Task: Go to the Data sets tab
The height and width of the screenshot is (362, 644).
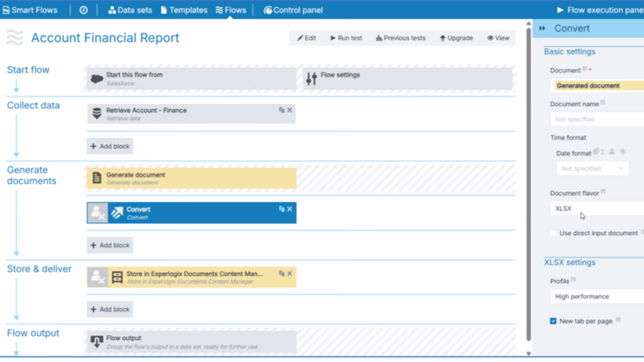Action: tap(130, 10)
